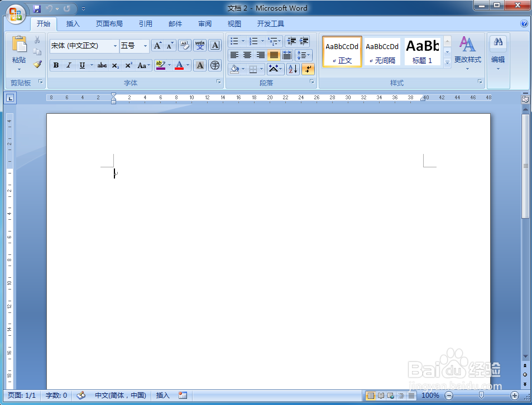The image size is (532, 405).
Task: Click the subscript icon
Action: click(115, 65)
